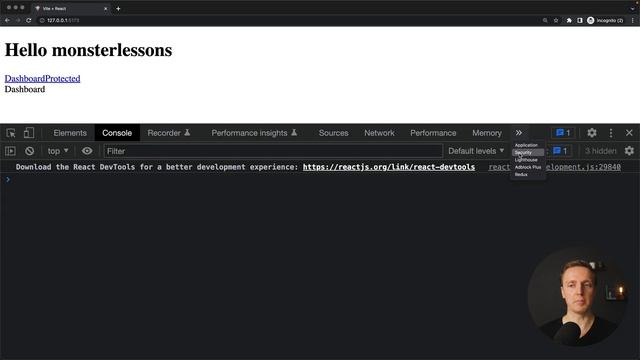
Task: Go back in the browser
Action: (x=7, y=20)
